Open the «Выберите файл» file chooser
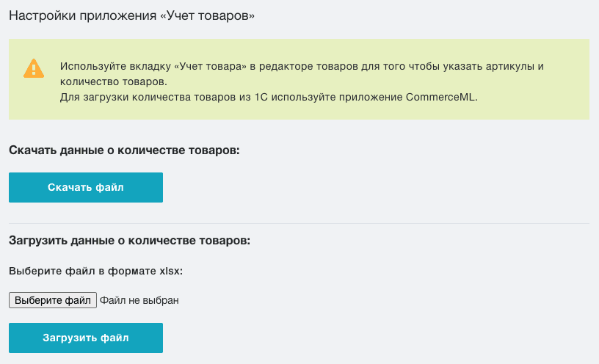Image resolution: width=599 pixels, height=364 pixels. [53, 300]
